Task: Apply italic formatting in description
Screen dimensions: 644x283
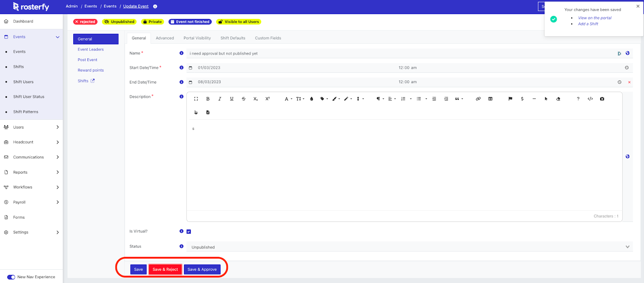Action: pyautogui.click(x=220, y=99)
